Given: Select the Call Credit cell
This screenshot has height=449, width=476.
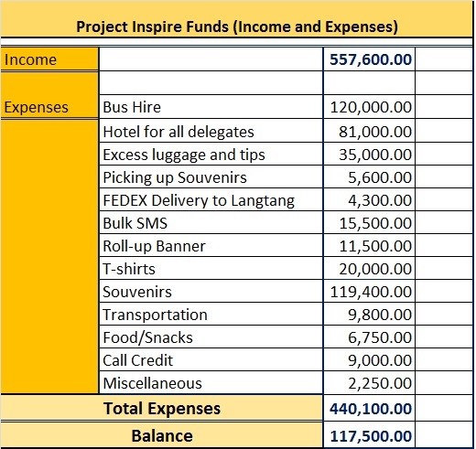Looking at the screenshot, I should coord(211,359).
